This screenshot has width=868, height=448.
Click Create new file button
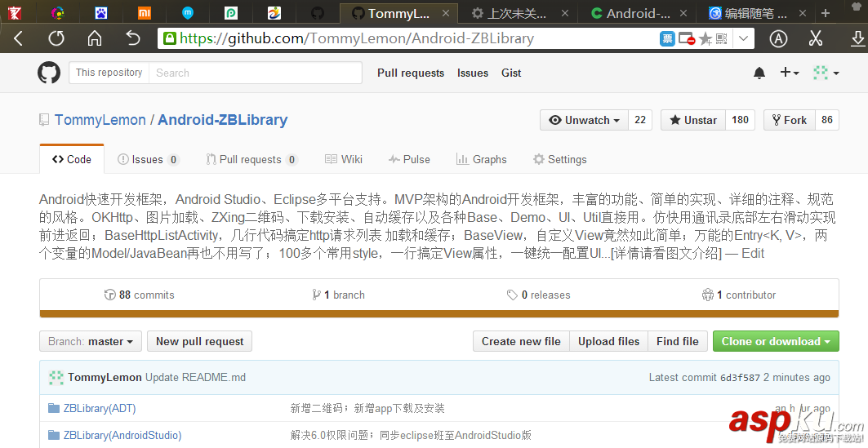(x=521, y=341)
